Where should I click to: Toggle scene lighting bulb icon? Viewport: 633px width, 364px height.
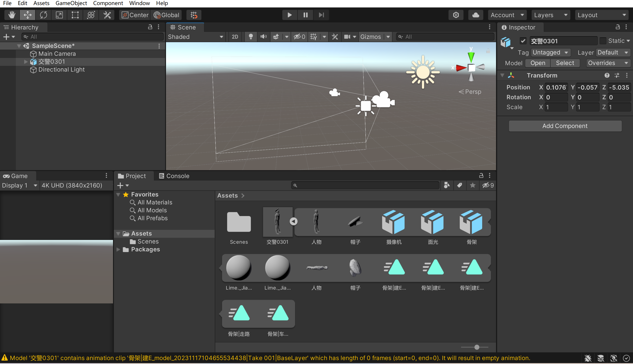[251, 37]
